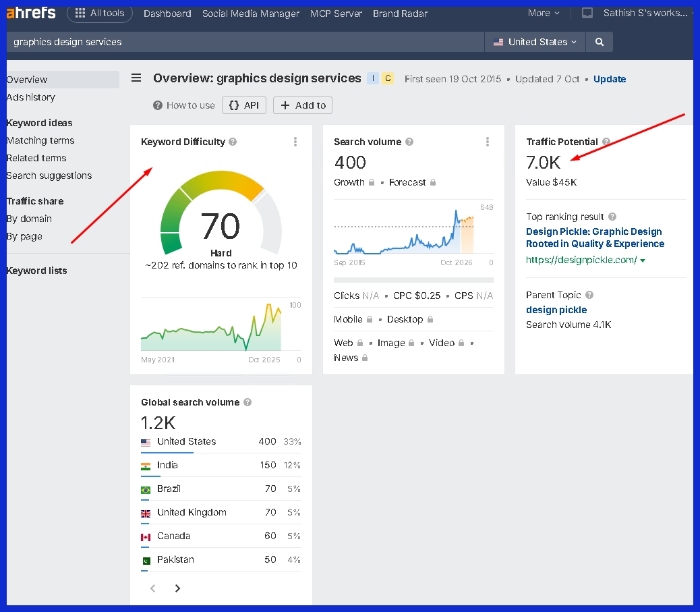This screenshot has width=700, height=612.
Task: Click the hamburger icon beside the Overview heading
Action: [136, 78]
